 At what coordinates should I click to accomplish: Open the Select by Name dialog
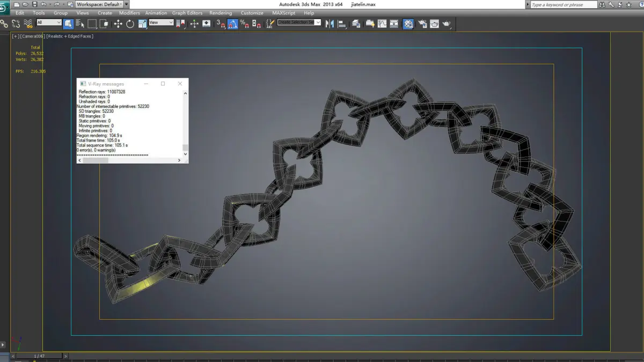(80, 24)
